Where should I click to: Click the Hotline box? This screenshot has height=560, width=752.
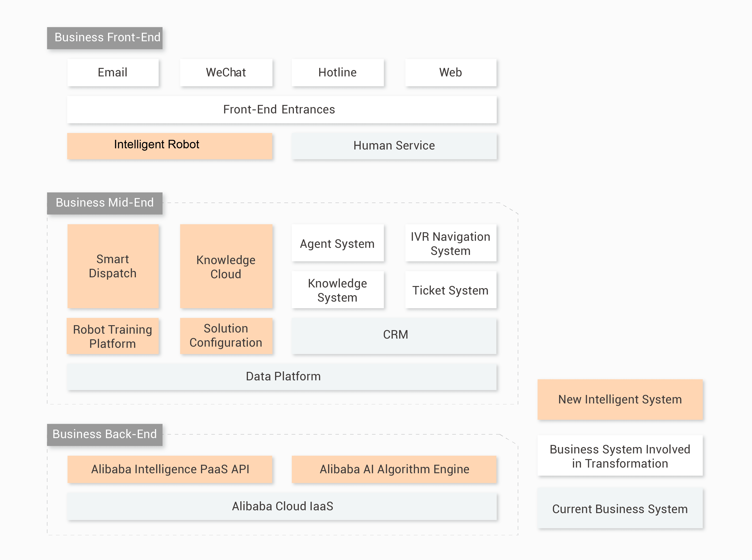tap(337, 73)
